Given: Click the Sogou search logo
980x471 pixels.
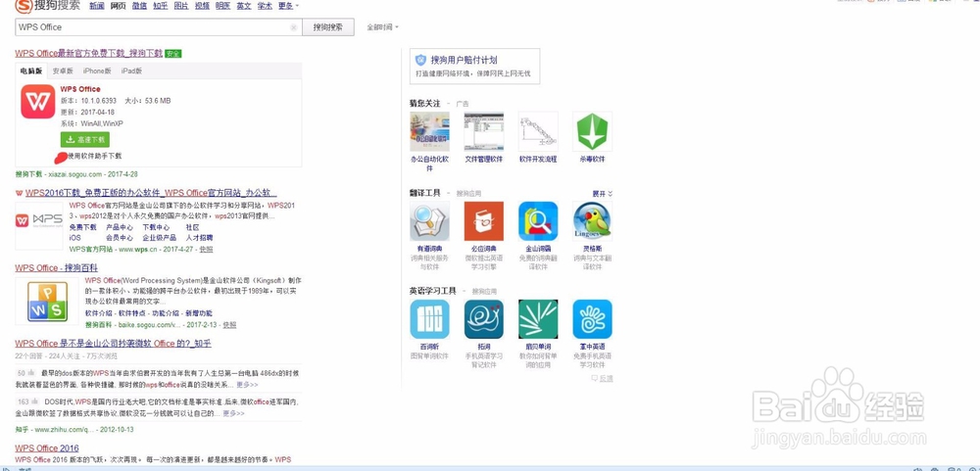Looking at the screenshot, I should click(x=47, y=6).
